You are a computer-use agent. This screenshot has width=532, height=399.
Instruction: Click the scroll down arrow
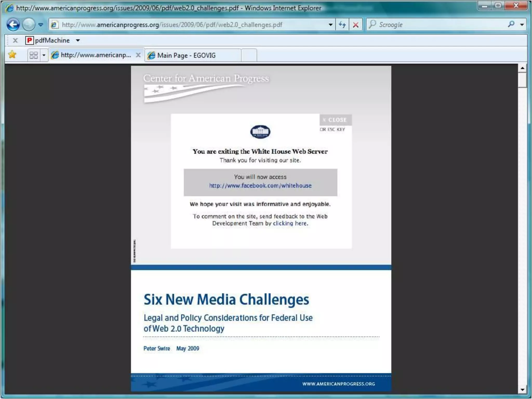tap(522, 389)
